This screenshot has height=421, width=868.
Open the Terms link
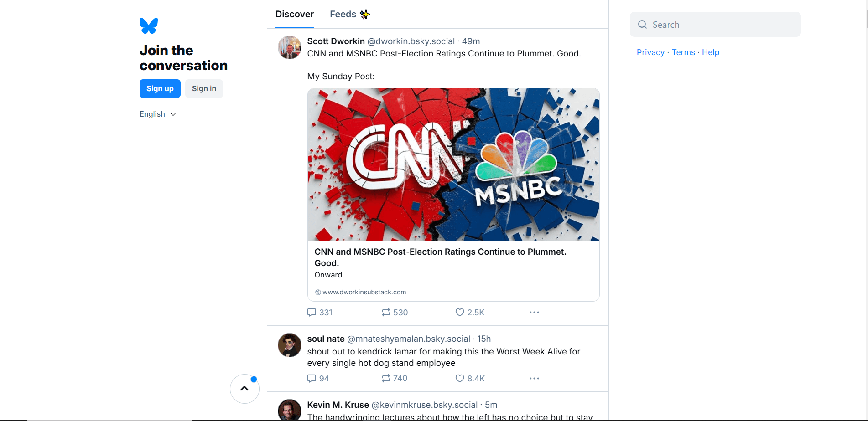coord(683,52)
